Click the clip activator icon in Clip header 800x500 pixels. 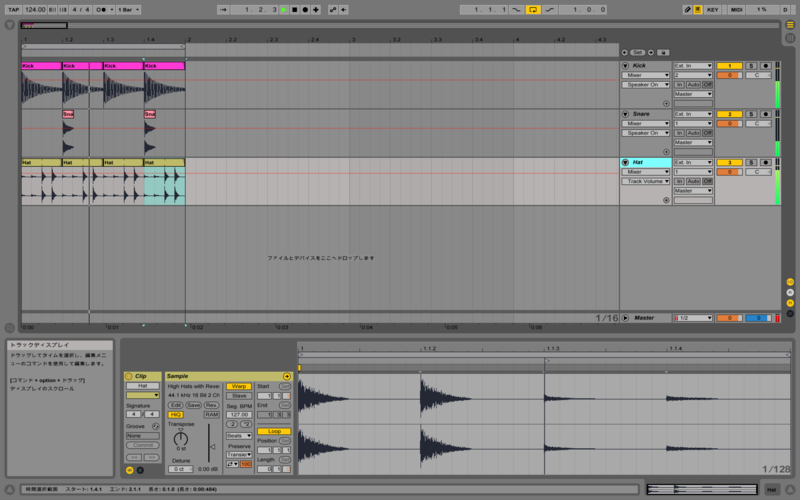(x=129, y=376)
